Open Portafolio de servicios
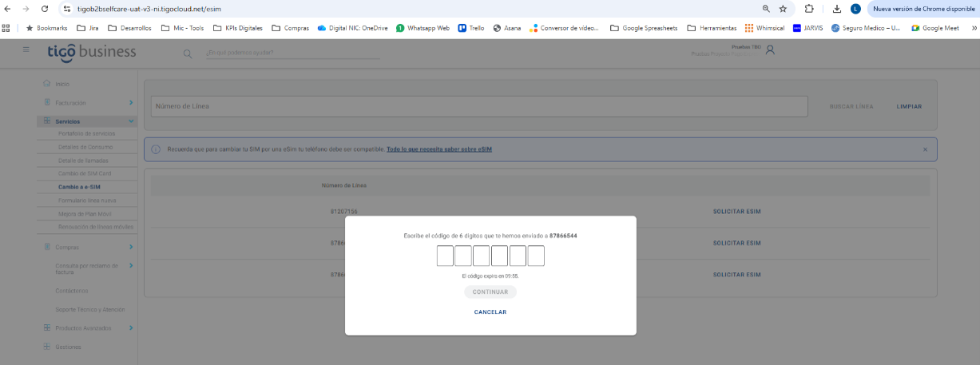Viewport: 980px width, 365px height. coord(87,133)
